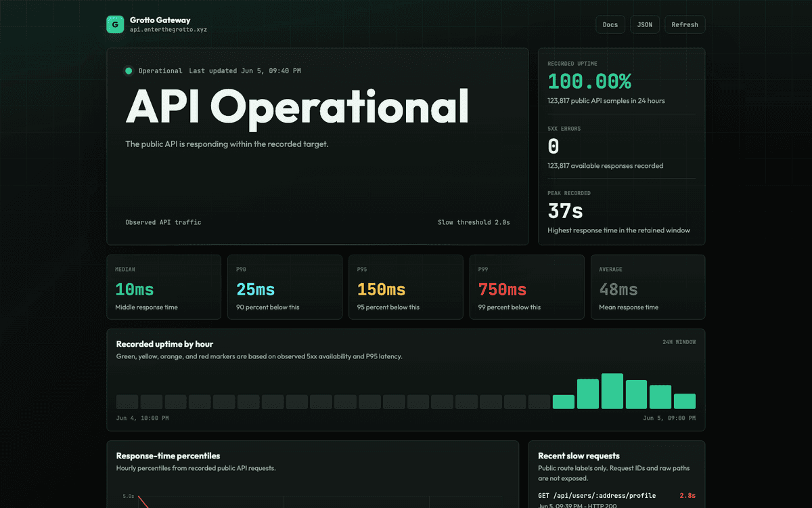Click the 123,817 public API samples text
Screen dimensions: 812x508
pos(606,101)
